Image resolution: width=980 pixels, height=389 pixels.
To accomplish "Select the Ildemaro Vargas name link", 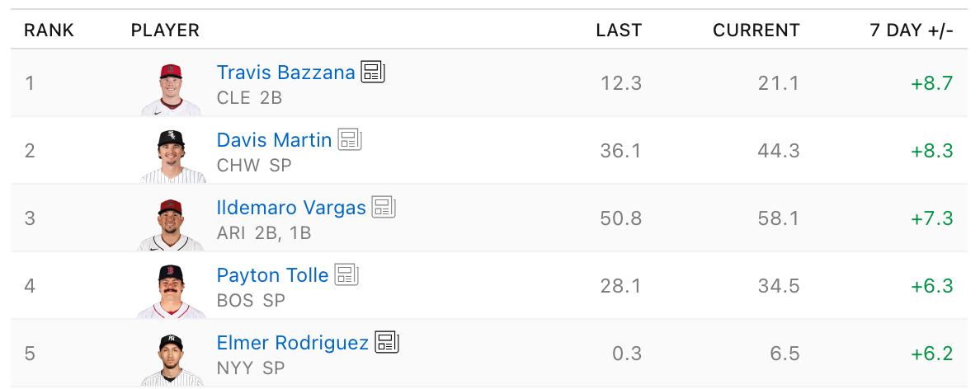I will [x=291, y=208].
